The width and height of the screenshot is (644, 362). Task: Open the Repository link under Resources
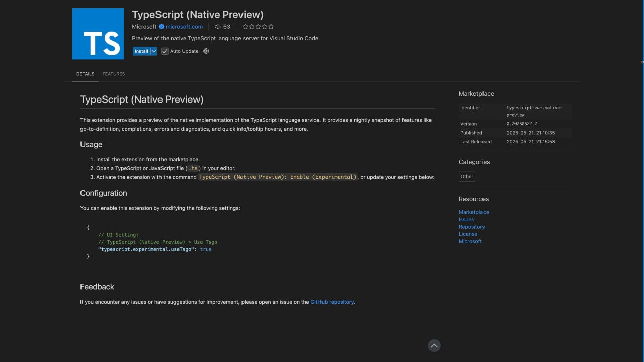[x=471, y=227]
